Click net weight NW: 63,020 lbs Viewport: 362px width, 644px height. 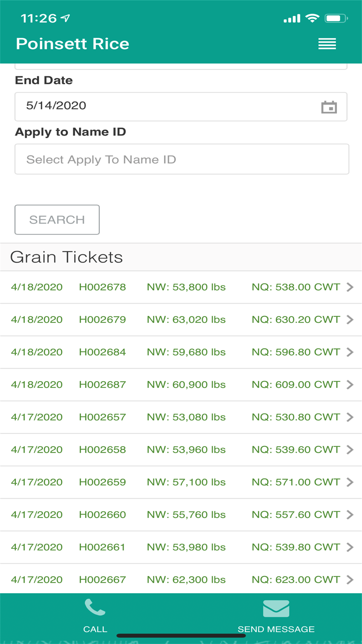pyautogui.click(x=186, y=320)
